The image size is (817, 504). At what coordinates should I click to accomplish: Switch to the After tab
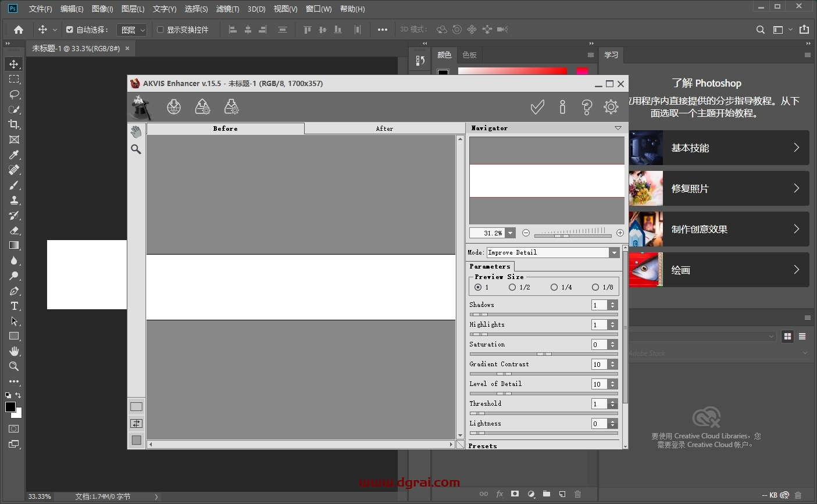pyautogui.click(x=384, y=128)
